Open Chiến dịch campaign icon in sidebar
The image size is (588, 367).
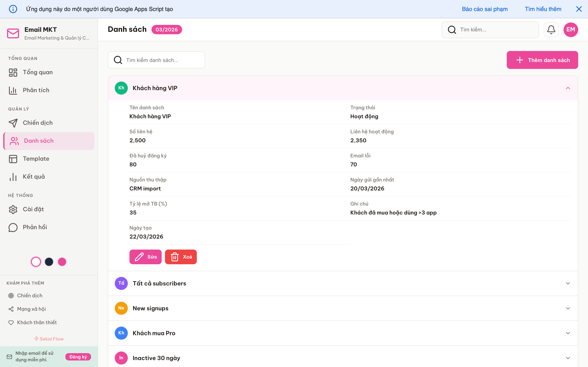click(14, 123)
